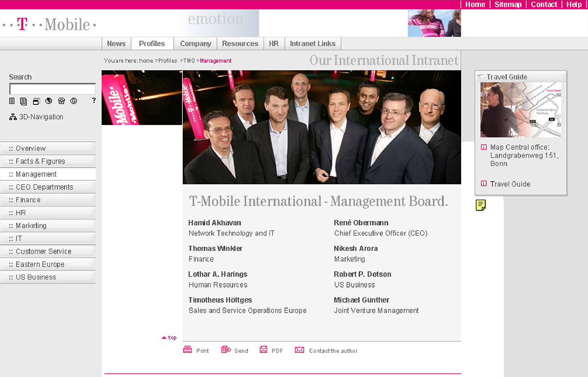The width and height of the screenshot is (588, 377).
Task: Click the yellow sticky note annotation icon
Action: tap(481, 205)
